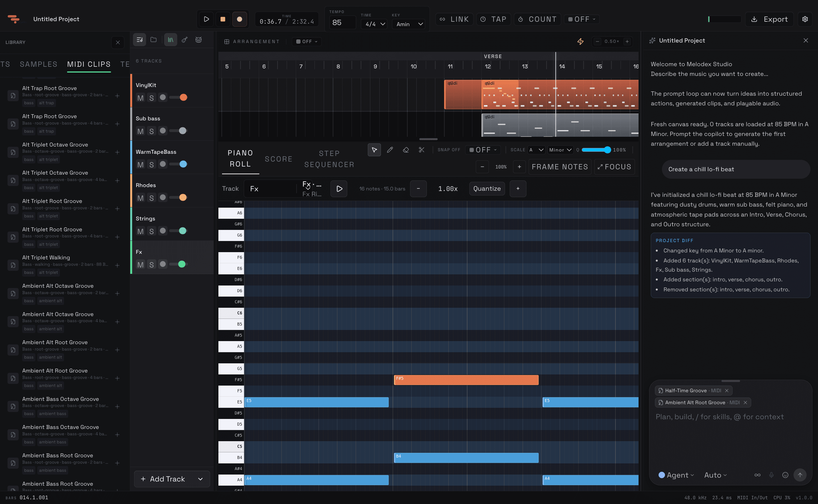Click the Export button
This screenshot has width=818, height=504.
coord(769,19)
